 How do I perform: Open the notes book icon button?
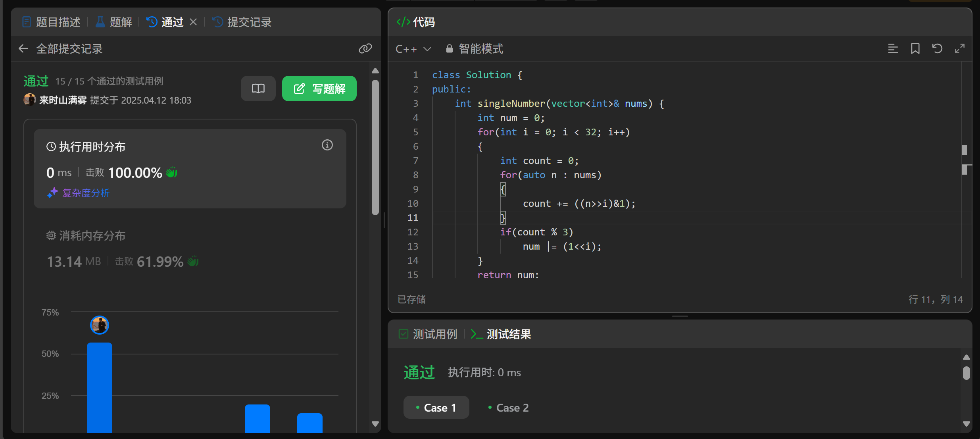258,88
